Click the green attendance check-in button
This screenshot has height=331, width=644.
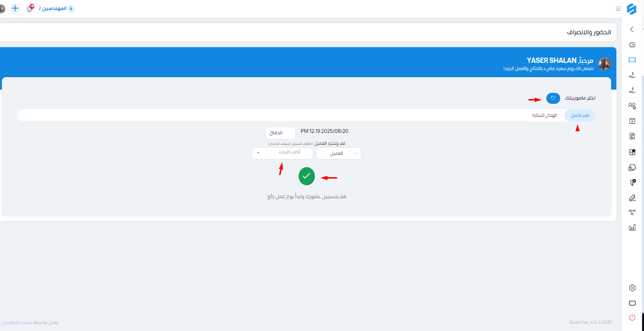(307, 176)
